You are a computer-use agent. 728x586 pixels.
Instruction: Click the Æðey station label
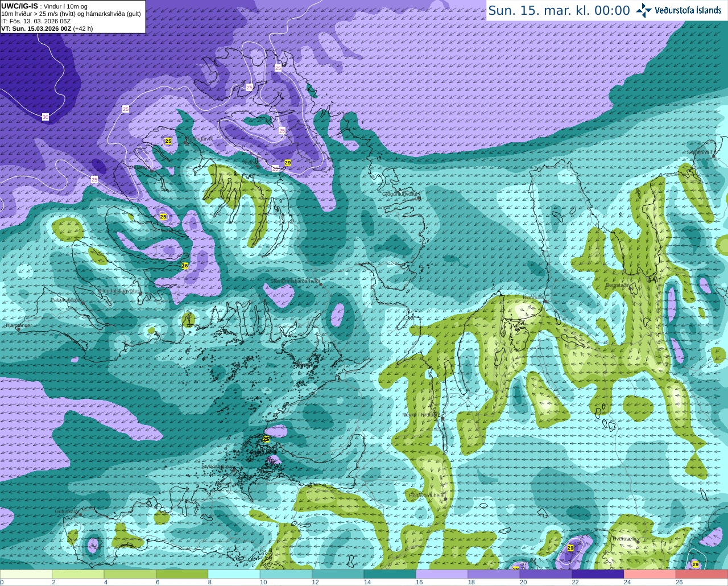[250, 162]
